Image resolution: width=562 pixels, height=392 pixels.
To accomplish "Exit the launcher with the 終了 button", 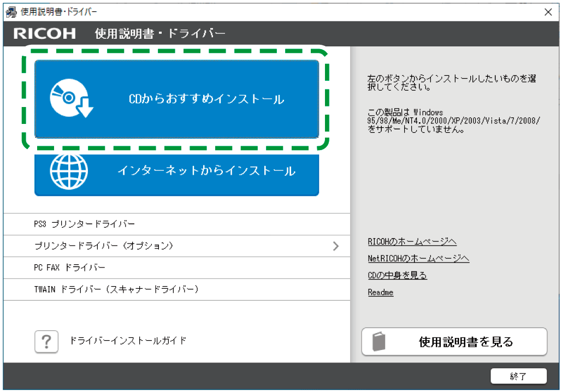I will coord(519,376).
